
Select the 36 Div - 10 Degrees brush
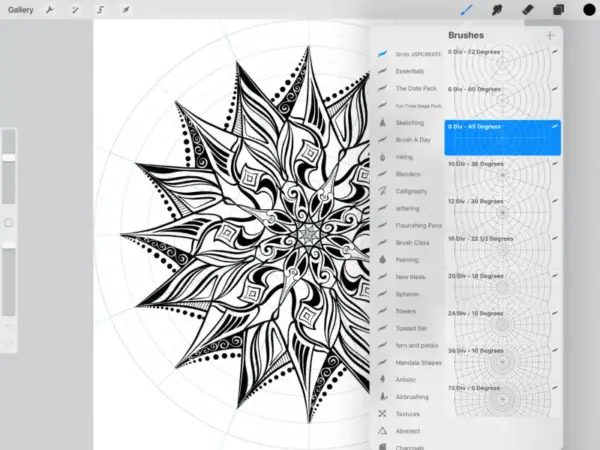pos(503,363)
